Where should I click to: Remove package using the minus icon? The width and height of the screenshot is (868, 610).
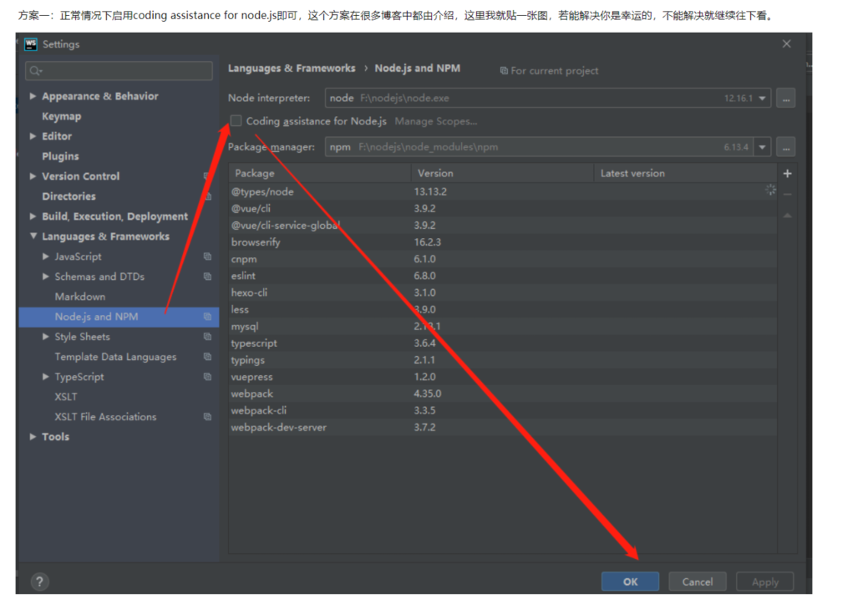click(x=787, y=195)
